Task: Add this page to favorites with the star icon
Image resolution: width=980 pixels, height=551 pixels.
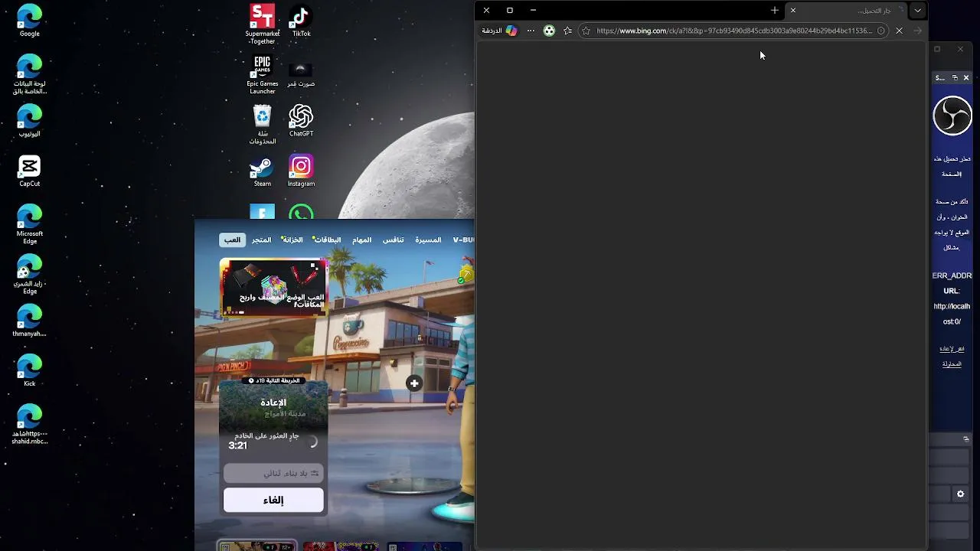Action: [x=586, y=31]
